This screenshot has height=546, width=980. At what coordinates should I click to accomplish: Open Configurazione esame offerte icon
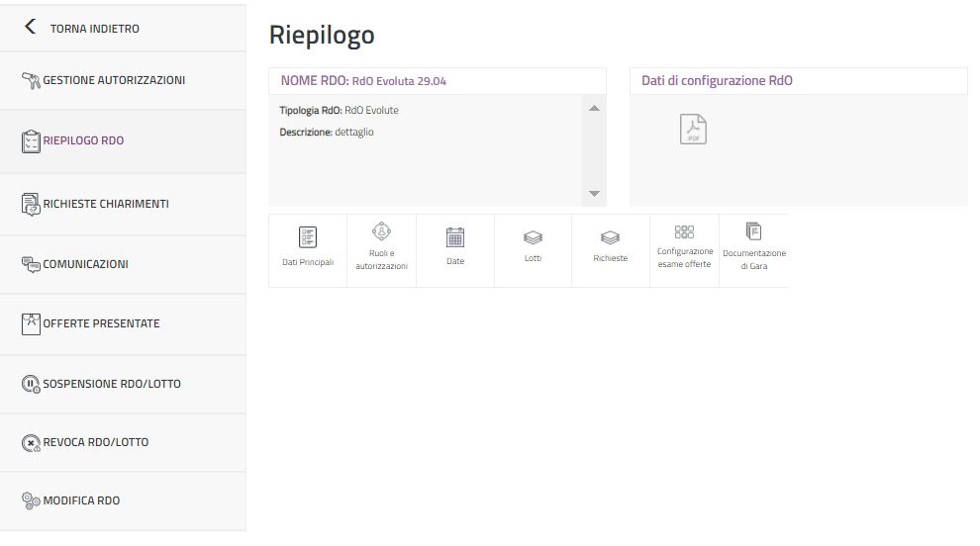click(684, 231)
